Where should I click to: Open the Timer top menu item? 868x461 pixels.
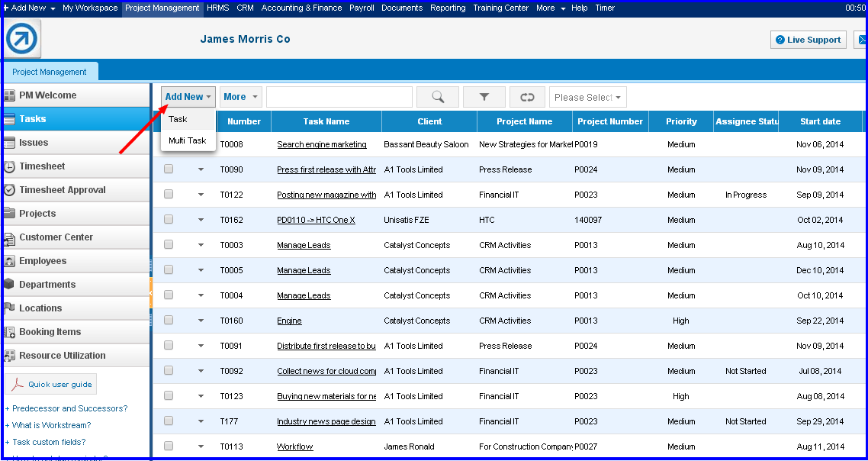tap(605, 8)
